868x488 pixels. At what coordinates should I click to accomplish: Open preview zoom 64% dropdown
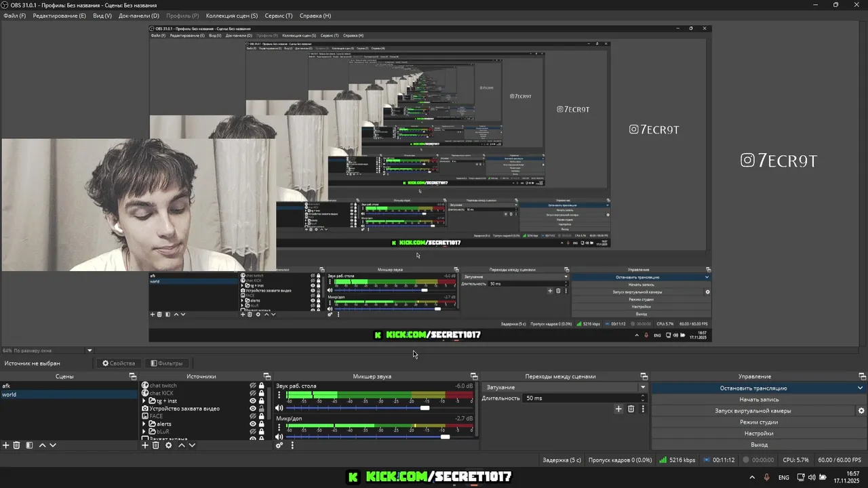point(90,350)
